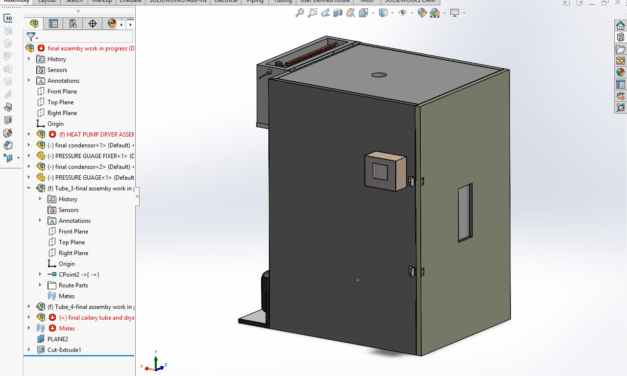Expand the top-level Annotations folder
This screenshot has width=627, height=376.
click(29, 80)
